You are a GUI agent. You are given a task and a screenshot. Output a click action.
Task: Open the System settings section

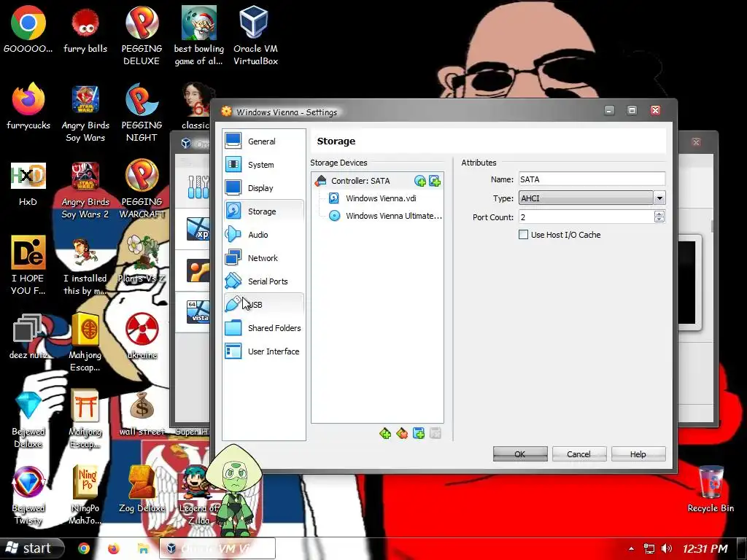[263, 165]
